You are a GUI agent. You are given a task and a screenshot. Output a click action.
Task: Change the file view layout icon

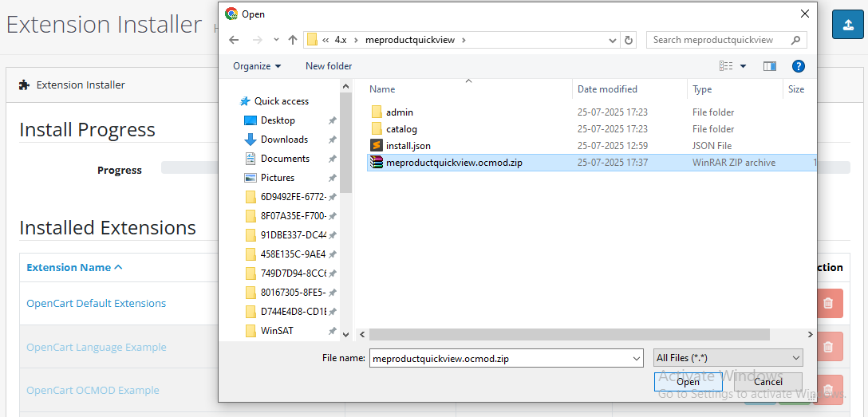pos(726,66)
